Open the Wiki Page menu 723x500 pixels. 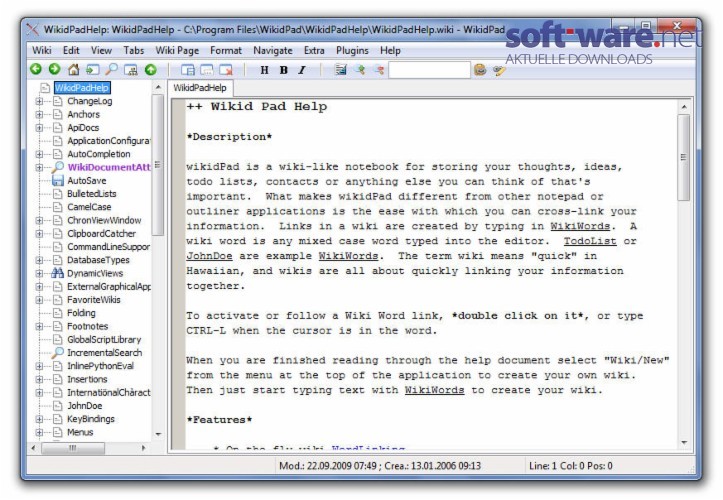[177, 50]
